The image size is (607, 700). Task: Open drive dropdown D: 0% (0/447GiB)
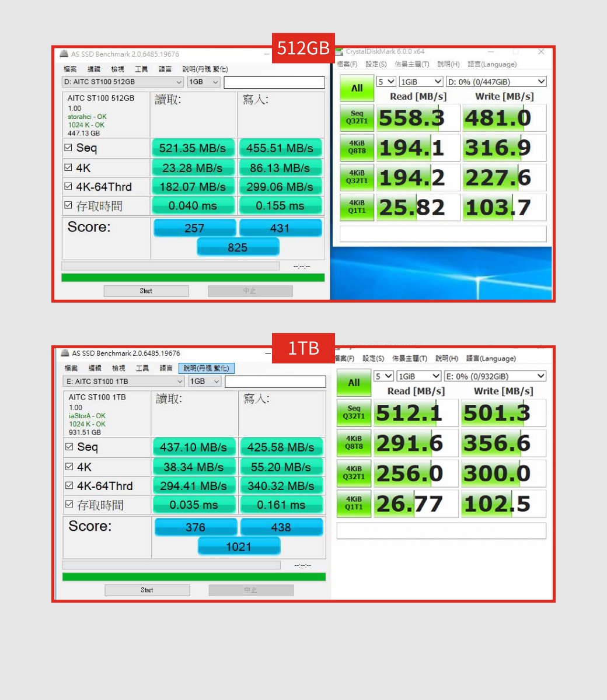click(496, 82)
